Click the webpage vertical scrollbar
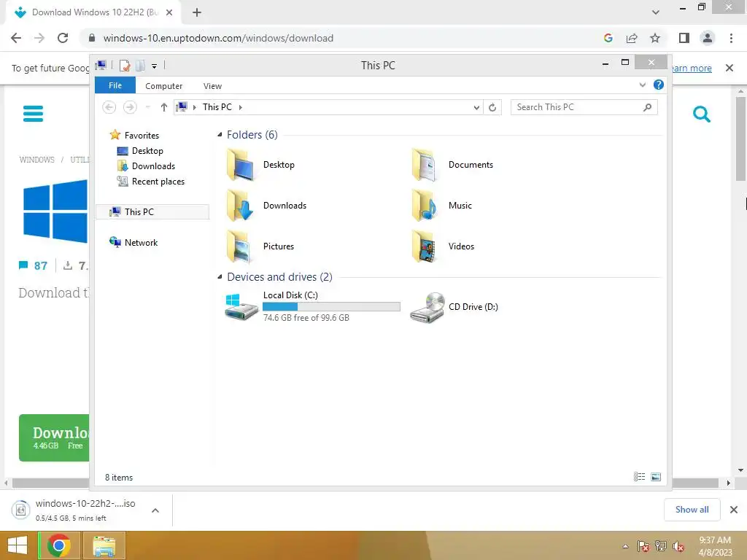Viewport: 747px width, 560px height. pyautogui.click(x=740, y=138)
